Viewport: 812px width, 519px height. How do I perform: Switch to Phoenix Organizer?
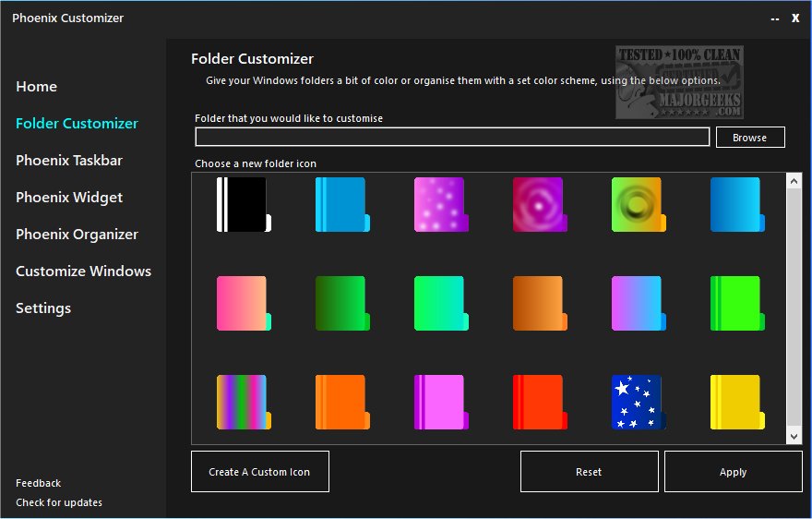(x=77, y=235)
